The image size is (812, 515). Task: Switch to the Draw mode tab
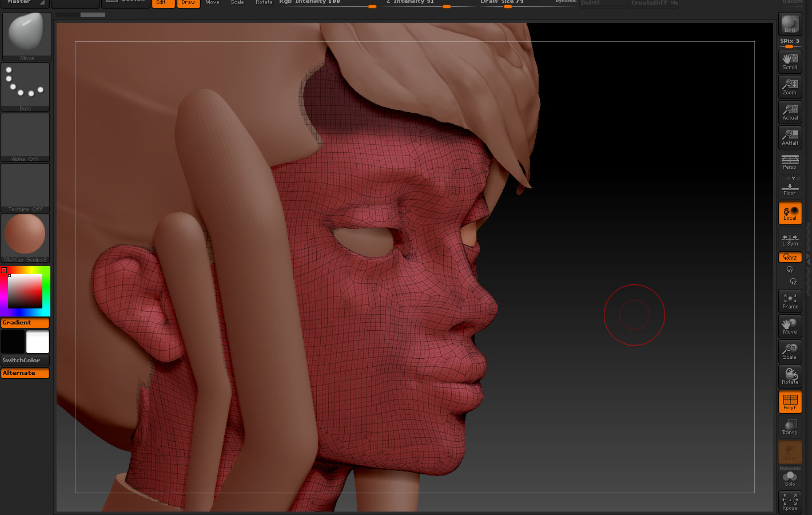[189, 3]
